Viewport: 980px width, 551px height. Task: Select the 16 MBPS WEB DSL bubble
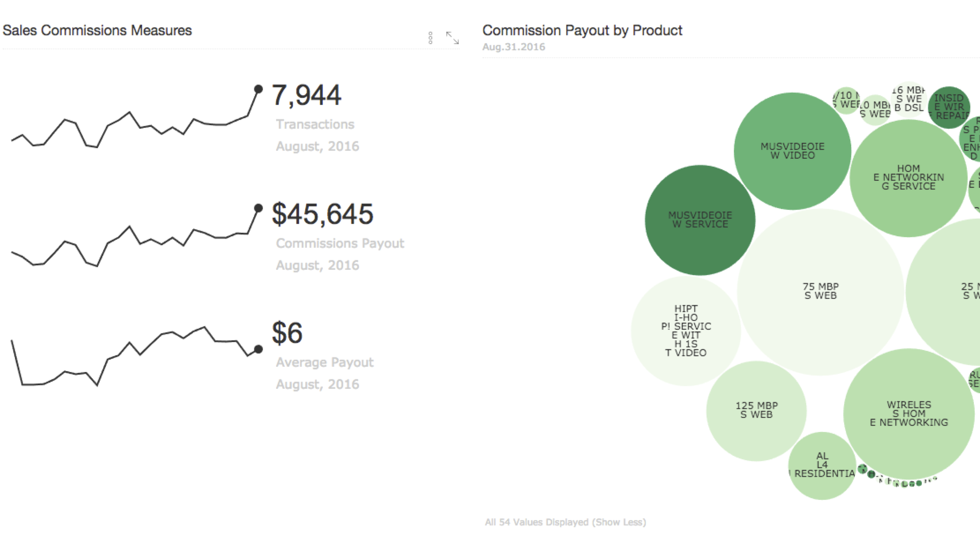(x=909, y=99)
